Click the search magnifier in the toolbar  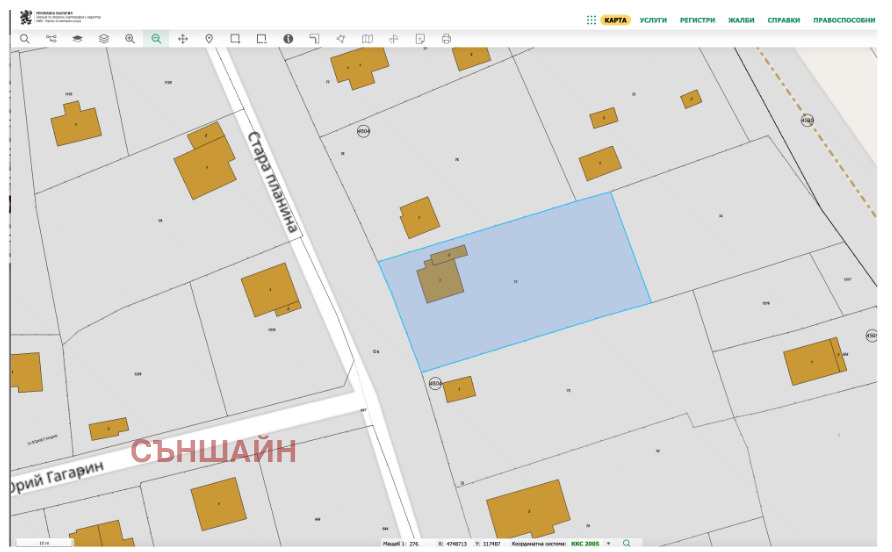click(25, 39)
